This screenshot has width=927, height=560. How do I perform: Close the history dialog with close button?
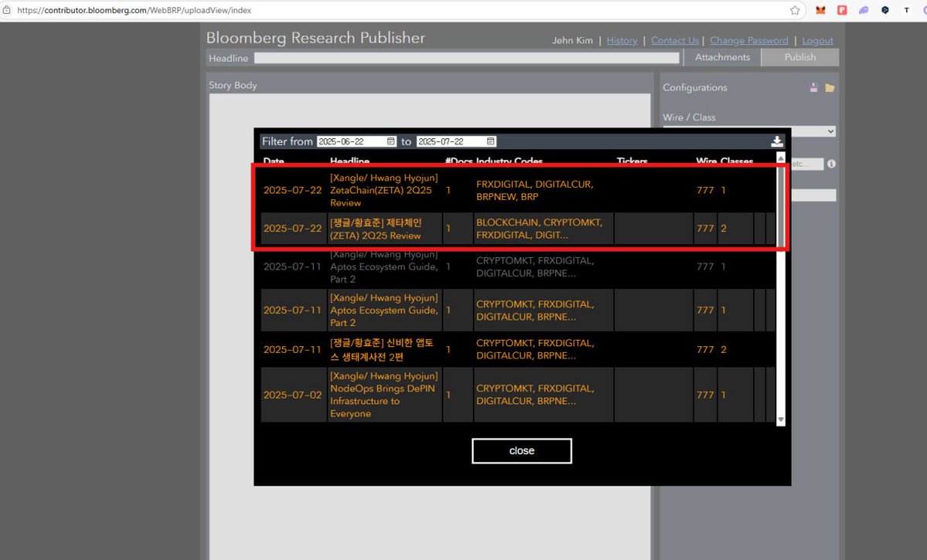521,451
